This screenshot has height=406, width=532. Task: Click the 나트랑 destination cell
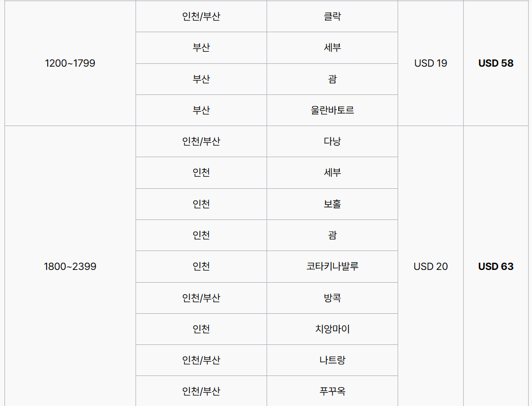click(332, 360)
